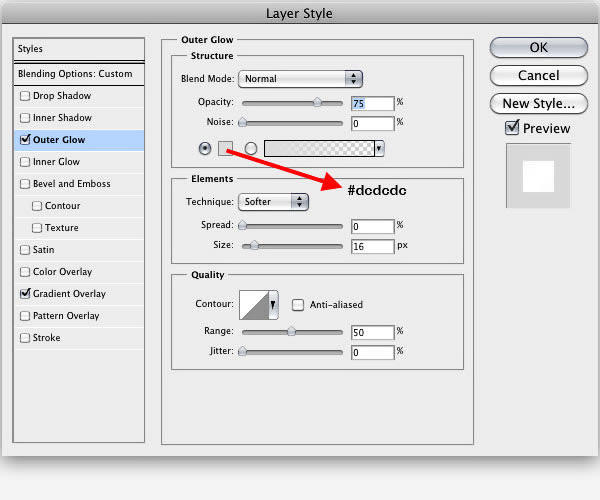Enable the Pattern Overlay checkbox
Viewport: 600px width, 500px height.
[x=25, y=316]
